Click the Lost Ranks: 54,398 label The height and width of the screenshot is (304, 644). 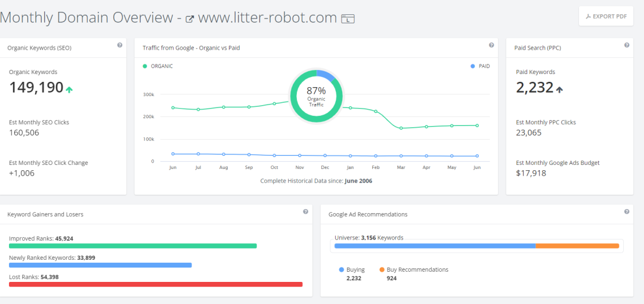click(33, 277)
